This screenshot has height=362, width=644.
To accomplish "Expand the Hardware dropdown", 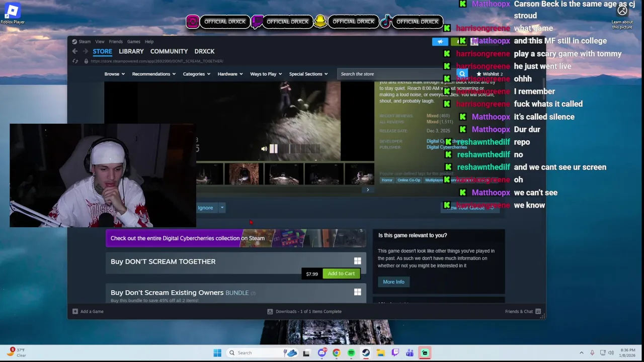I will [230, 74].
